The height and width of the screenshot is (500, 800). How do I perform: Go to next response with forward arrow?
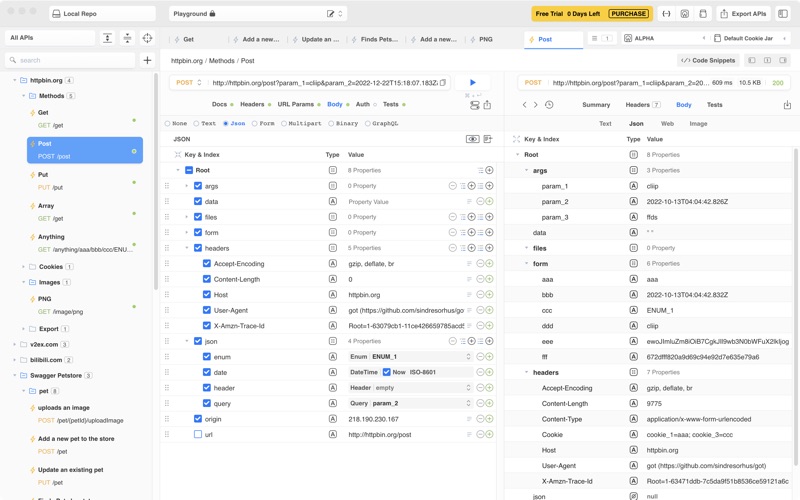(x=536, y=105)
